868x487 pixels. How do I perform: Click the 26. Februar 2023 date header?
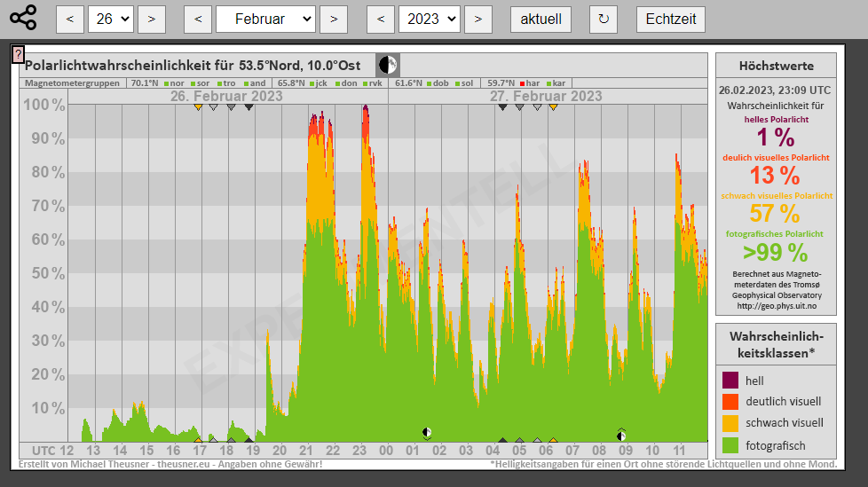click(226, 97)
